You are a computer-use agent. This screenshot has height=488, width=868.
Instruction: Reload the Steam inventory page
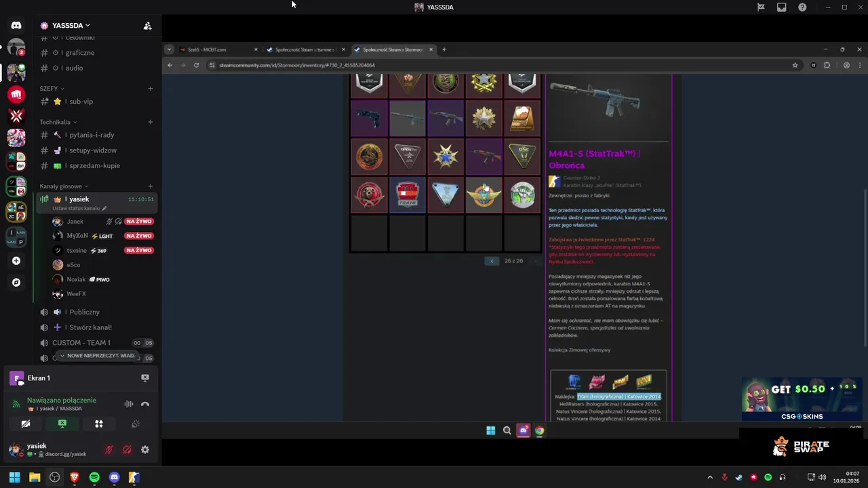[x=196, y=65]
